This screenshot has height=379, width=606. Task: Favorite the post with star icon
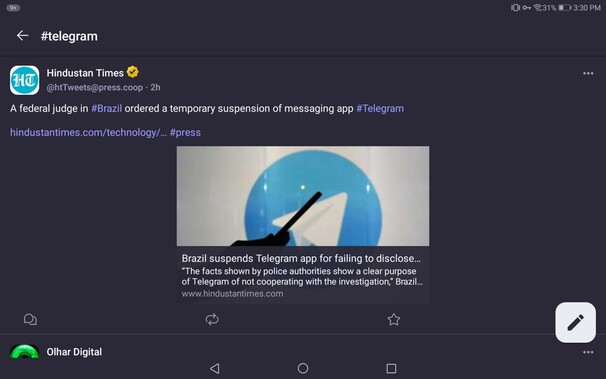point(393,320)
